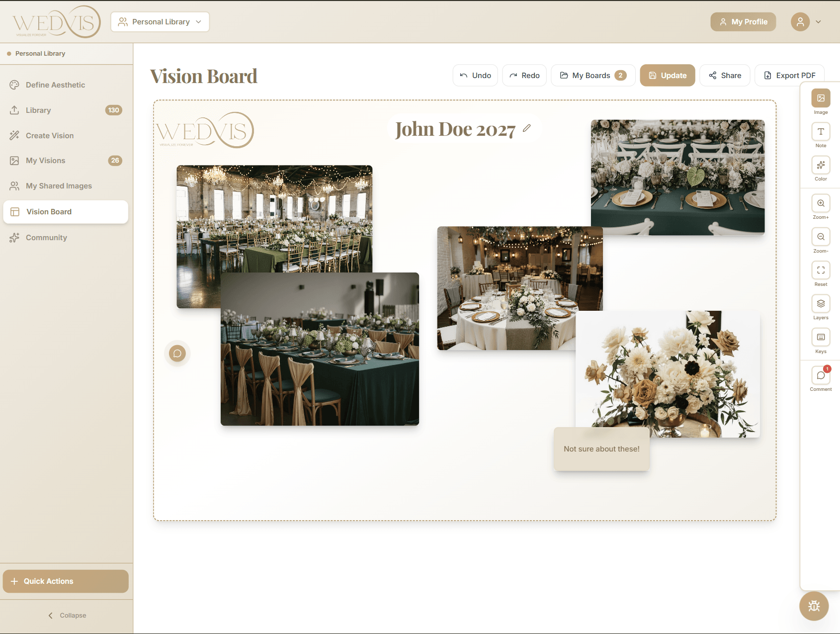The height and width of the screenshot is (634, 840).
Task: Show keyboard shortcuts via Keys icon
Action: coord(821,337)
